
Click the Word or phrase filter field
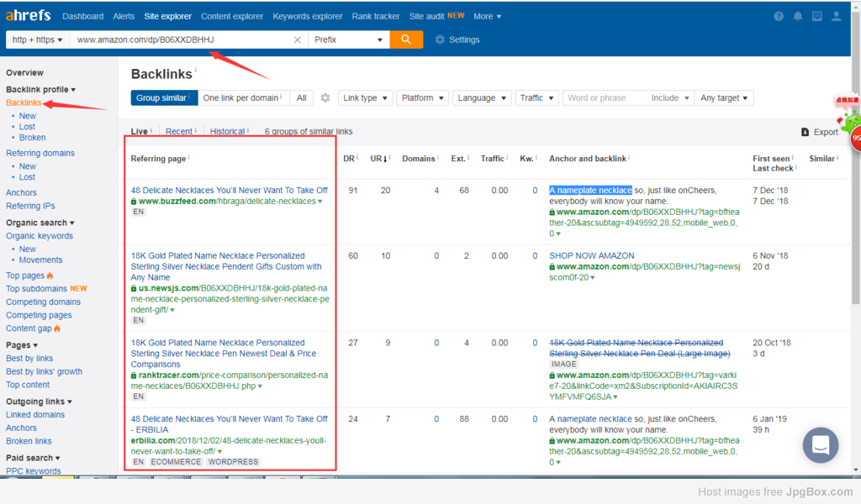click(605, 97)
